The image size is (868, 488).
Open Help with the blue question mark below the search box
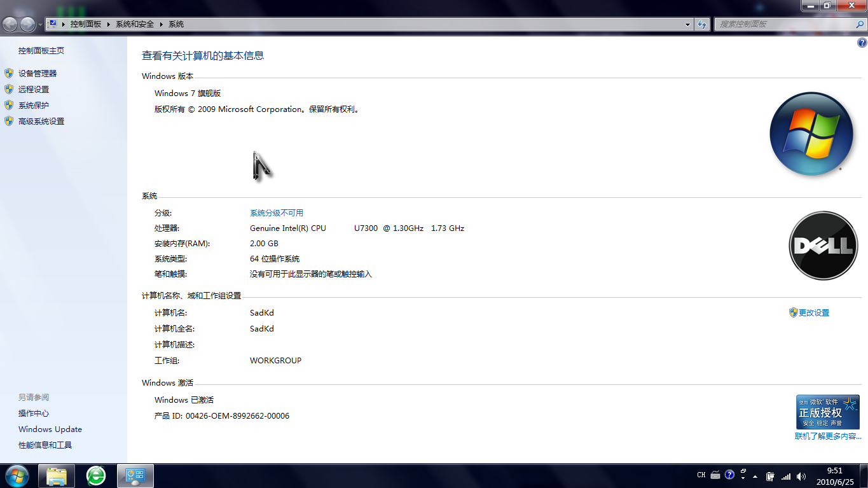[x=862, y=43]
